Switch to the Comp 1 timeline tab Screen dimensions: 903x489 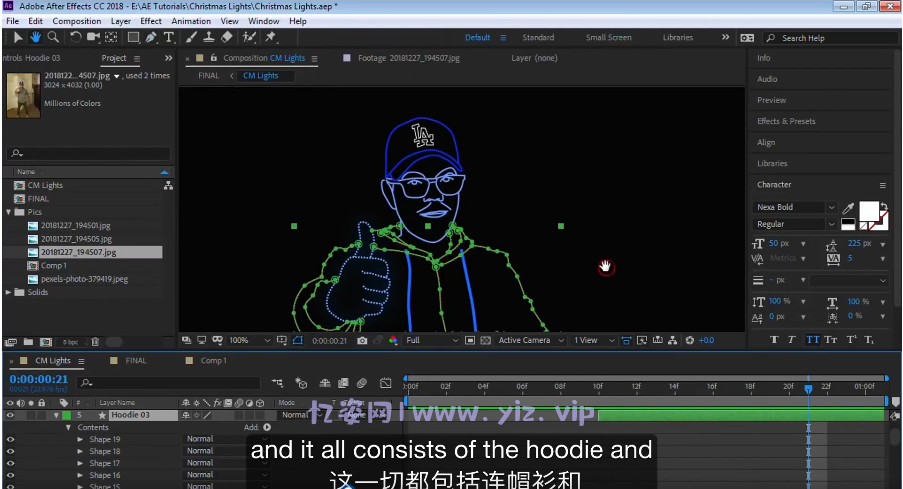(213, 361)
